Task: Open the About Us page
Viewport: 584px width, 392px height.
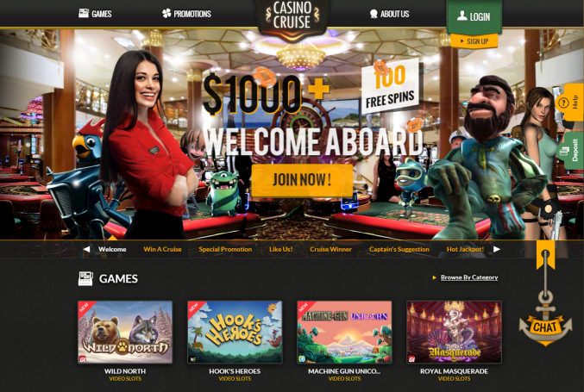Action: (x=389, y=14)
